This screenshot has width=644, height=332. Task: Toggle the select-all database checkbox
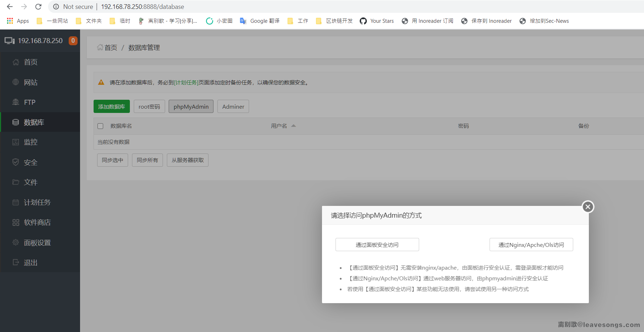click(100, 126)
